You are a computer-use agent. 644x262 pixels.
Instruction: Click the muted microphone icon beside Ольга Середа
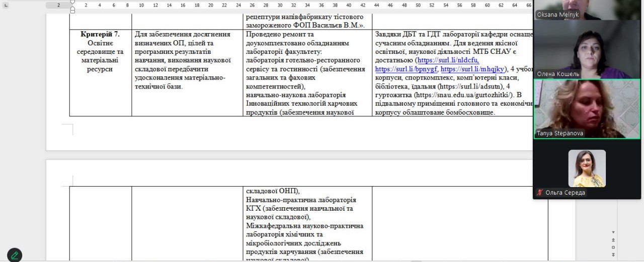[x=540, y=193]
